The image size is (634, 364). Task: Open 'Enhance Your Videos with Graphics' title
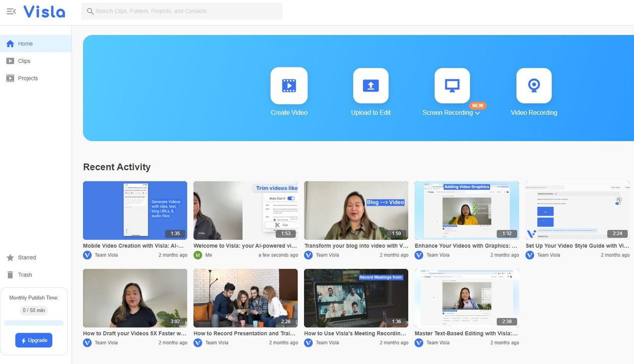pos(466,246)
